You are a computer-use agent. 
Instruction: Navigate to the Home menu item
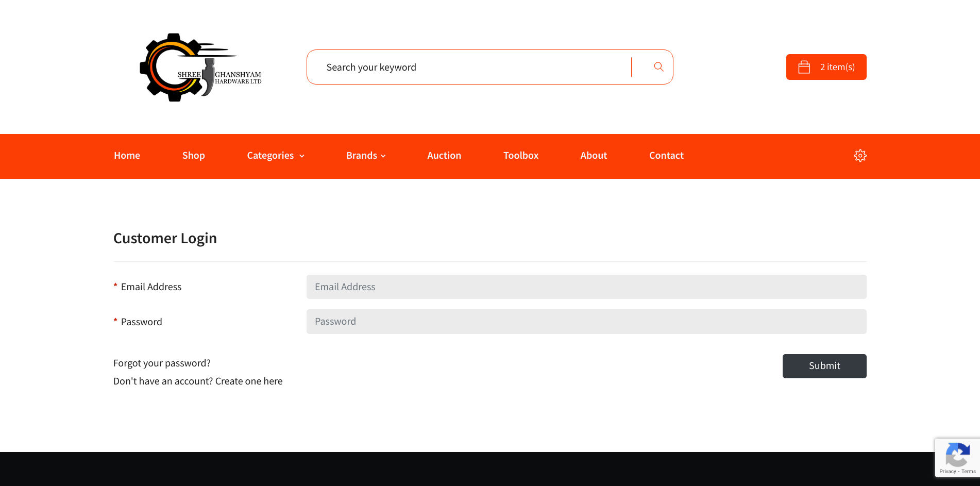[x=127, y=155]
